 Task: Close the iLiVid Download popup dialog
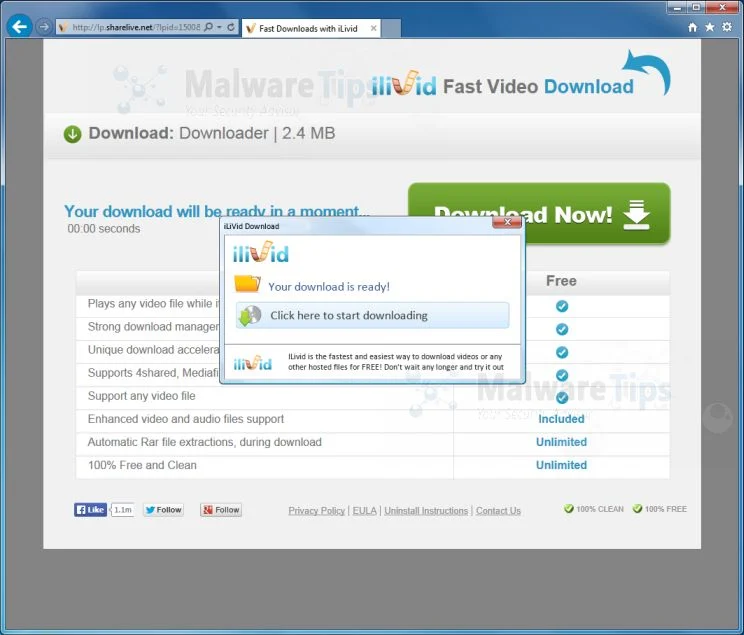pyautogui.click(x=507, y=222)
